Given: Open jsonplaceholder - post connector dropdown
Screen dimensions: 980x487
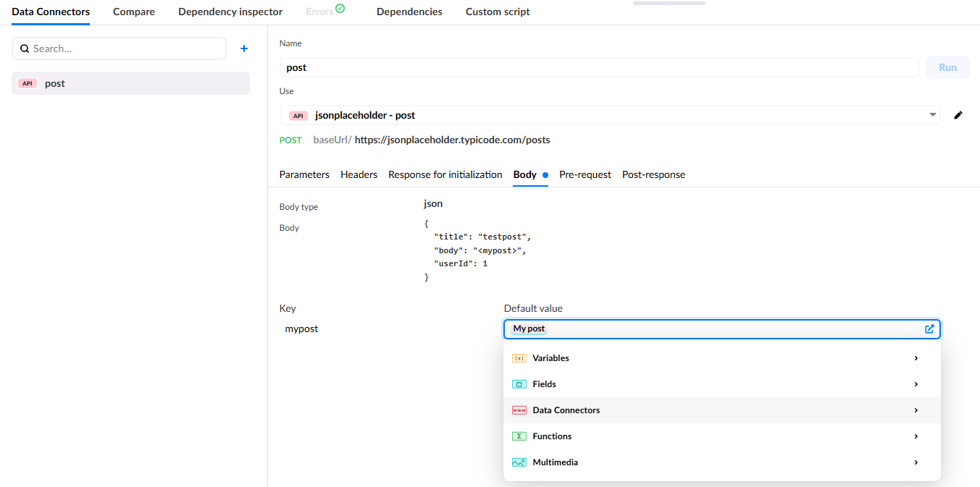Looking at the screenshot, I should point(610,115).
